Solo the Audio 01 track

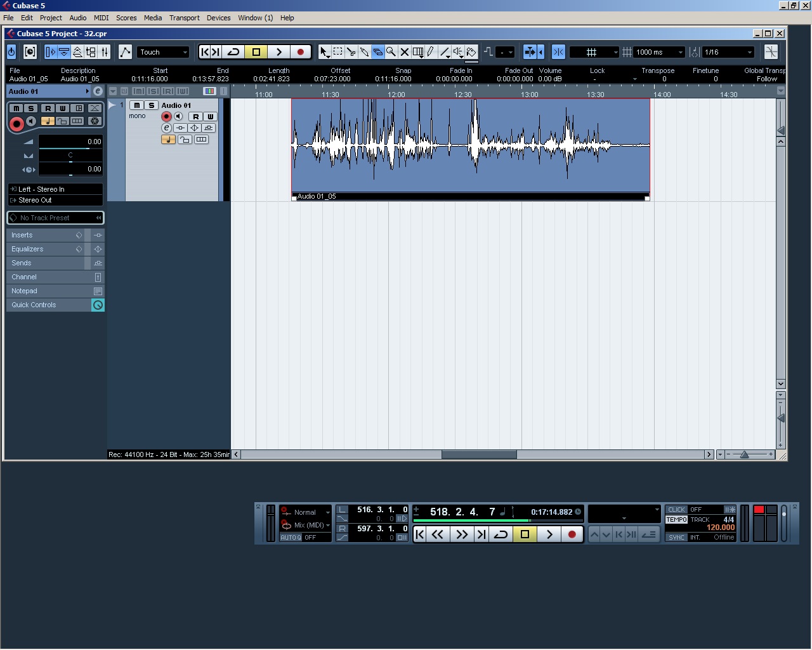point(151,105)
